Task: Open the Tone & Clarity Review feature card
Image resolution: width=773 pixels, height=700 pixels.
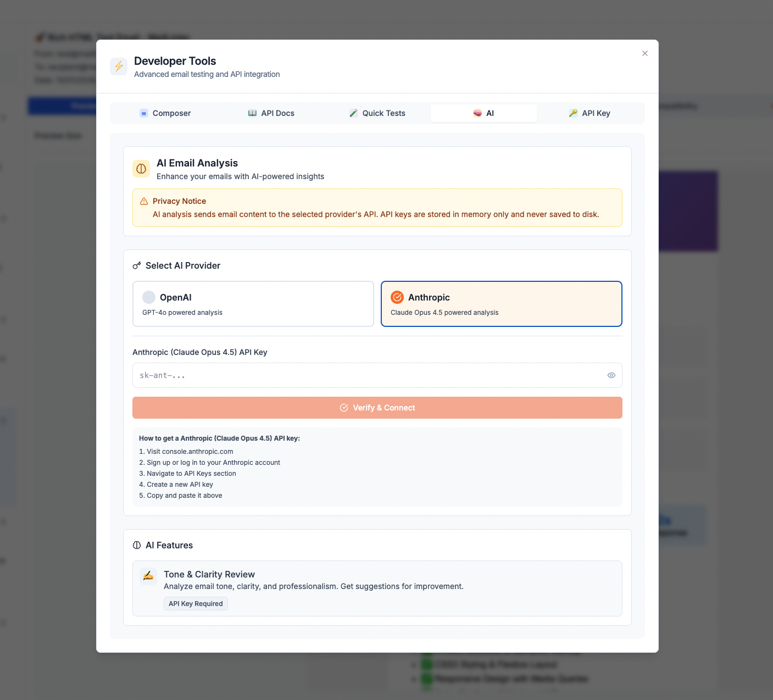Action: [x=377, y=588]
